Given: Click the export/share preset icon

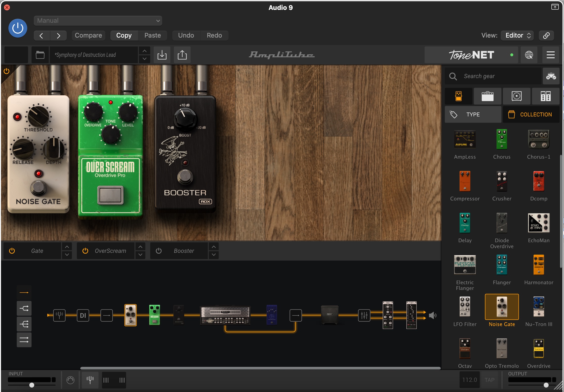Looking at the screenshot, I should 182,55.
